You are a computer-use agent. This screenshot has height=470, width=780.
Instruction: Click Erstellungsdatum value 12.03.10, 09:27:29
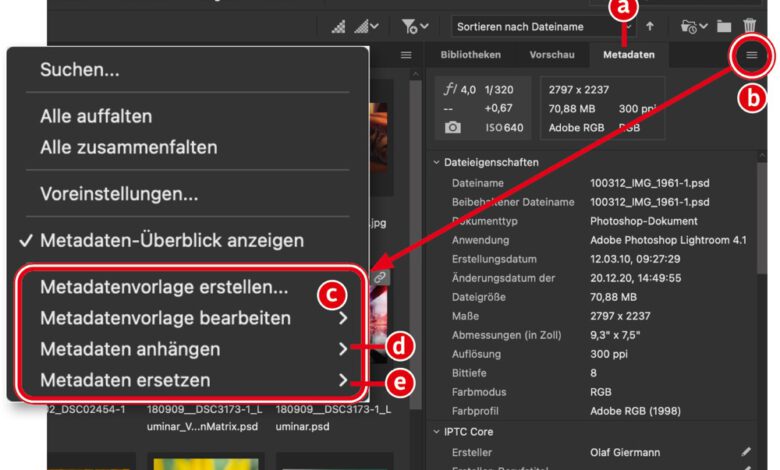[x=635, y=259]
